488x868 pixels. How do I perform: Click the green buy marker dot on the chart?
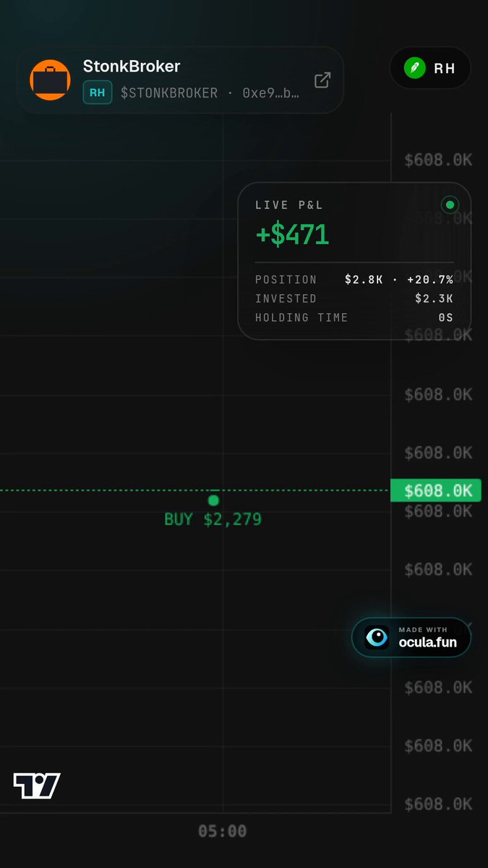213,500
